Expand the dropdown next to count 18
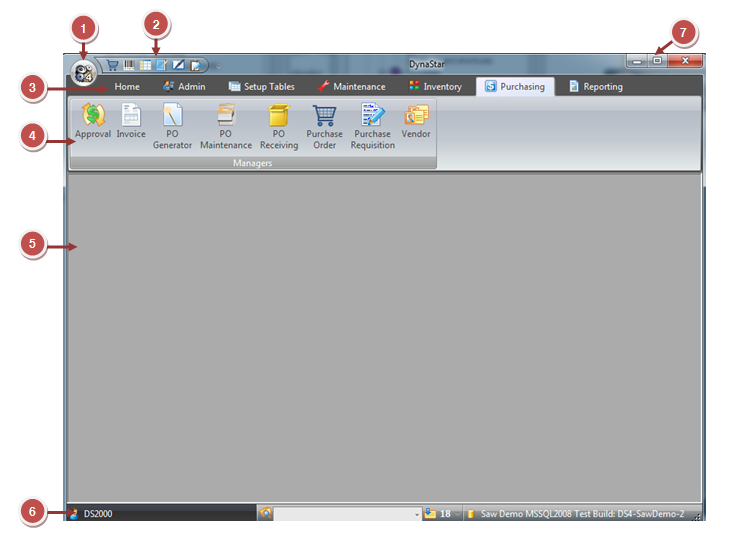 tap(457, 514)
